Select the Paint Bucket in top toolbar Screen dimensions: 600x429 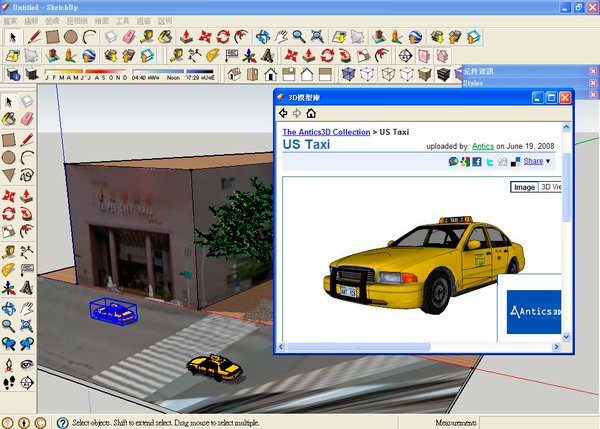point(165,37)
